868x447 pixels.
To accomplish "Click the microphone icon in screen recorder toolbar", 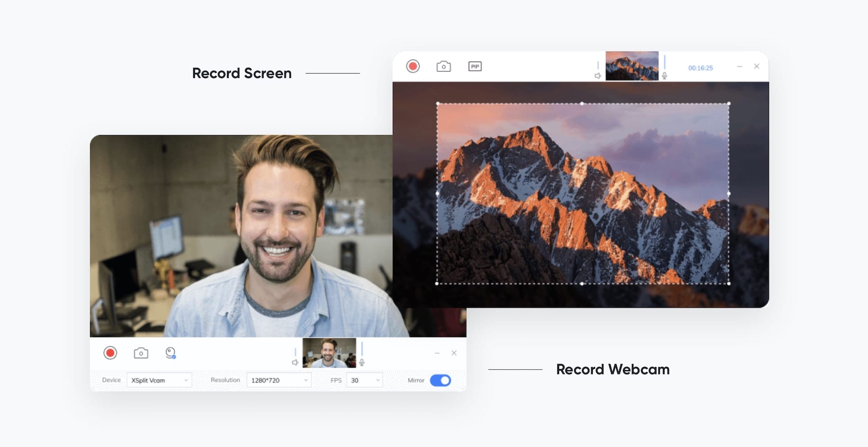I will (x=664, y=76).
